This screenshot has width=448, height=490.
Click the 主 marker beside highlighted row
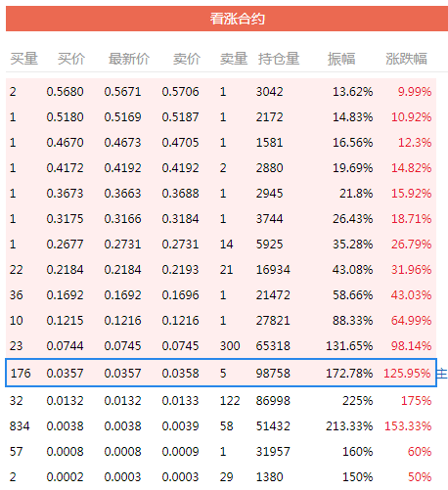[x=442, y=374]
